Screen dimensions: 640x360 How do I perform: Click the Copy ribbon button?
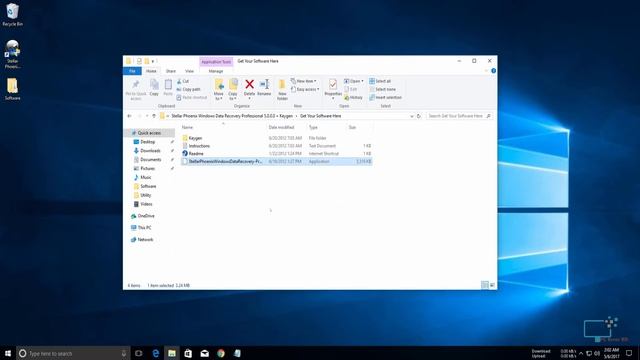(154, 88)
